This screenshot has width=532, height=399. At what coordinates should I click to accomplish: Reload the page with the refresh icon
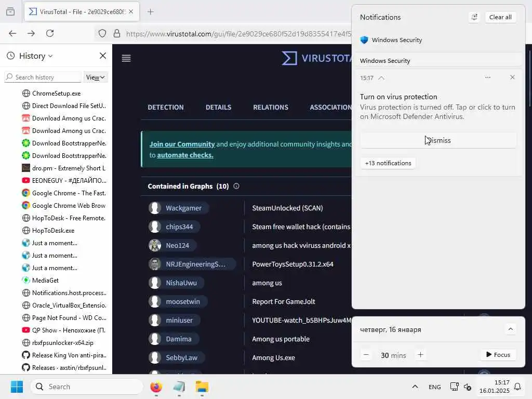pos(50,33)
